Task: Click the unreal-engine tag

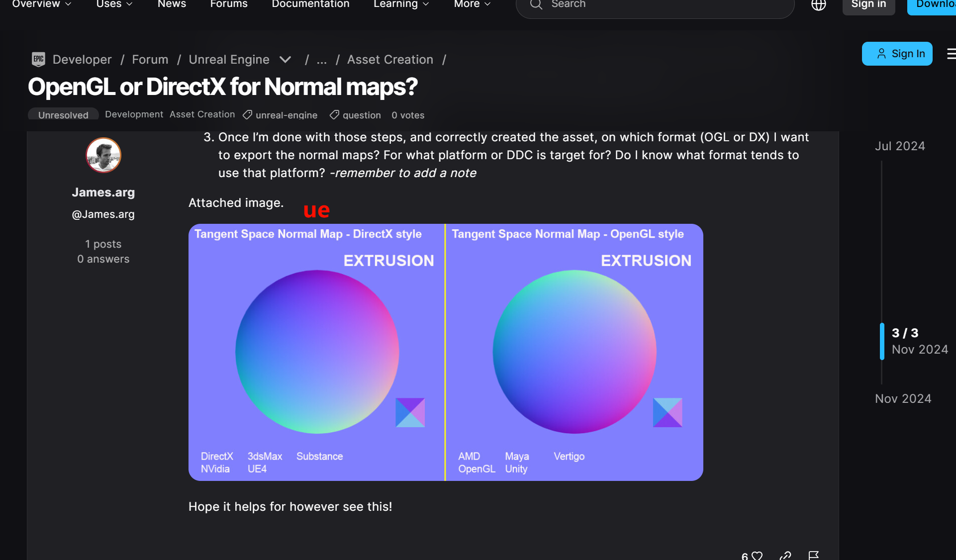Action: [x=286, y=115]
